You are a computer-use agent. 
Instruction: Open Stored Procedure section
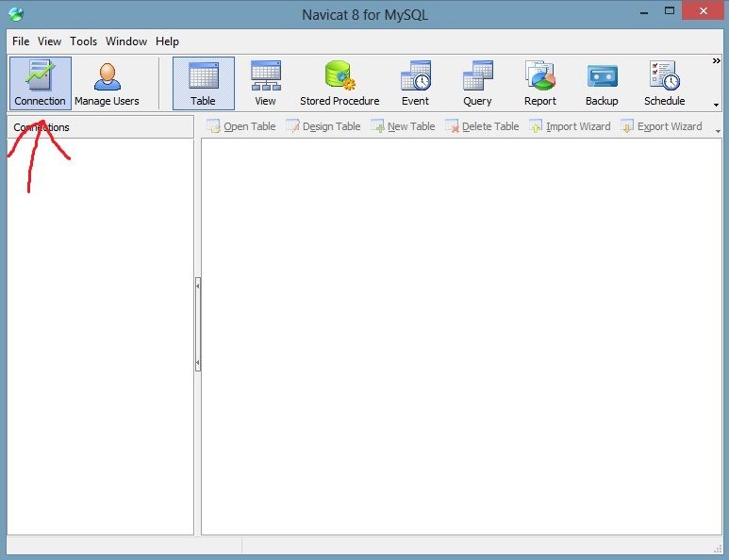pyautogui.click(x=340, y=83)
